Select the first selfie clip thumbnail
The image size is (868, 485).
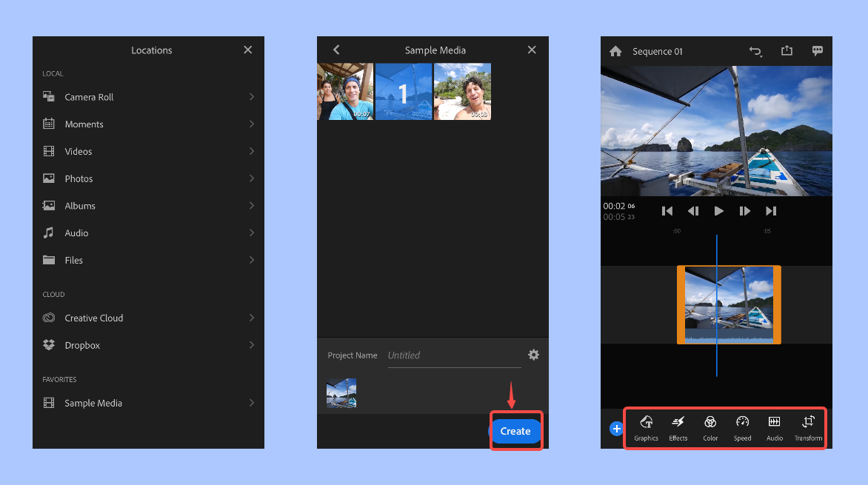[345, 91]
